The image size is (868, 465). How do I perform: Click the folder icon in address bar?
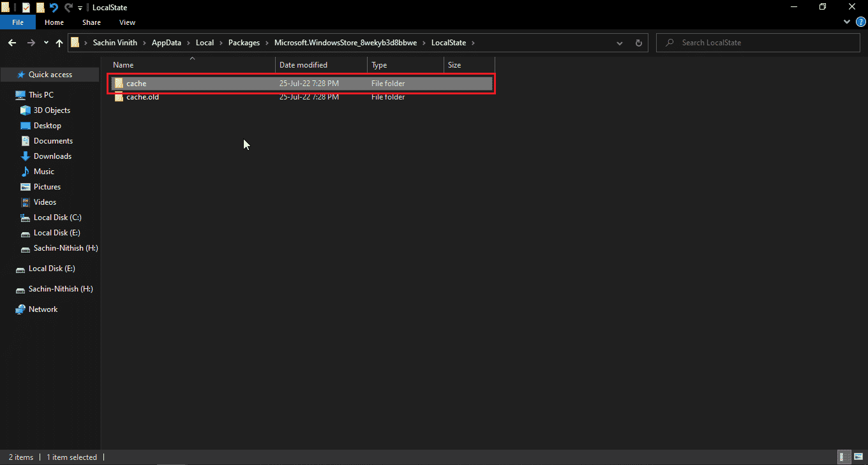tap(75, 43)
